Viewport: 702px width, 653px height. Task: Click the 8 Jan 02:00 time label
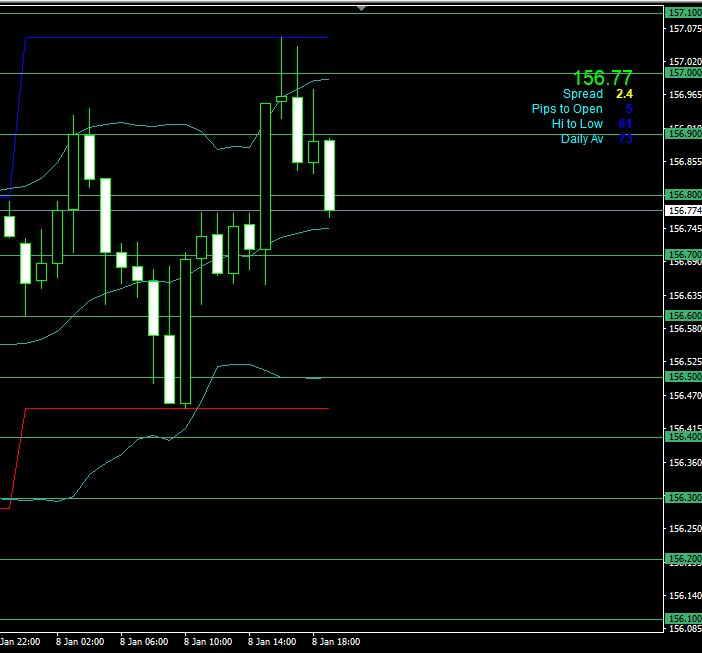pos(80,642)
